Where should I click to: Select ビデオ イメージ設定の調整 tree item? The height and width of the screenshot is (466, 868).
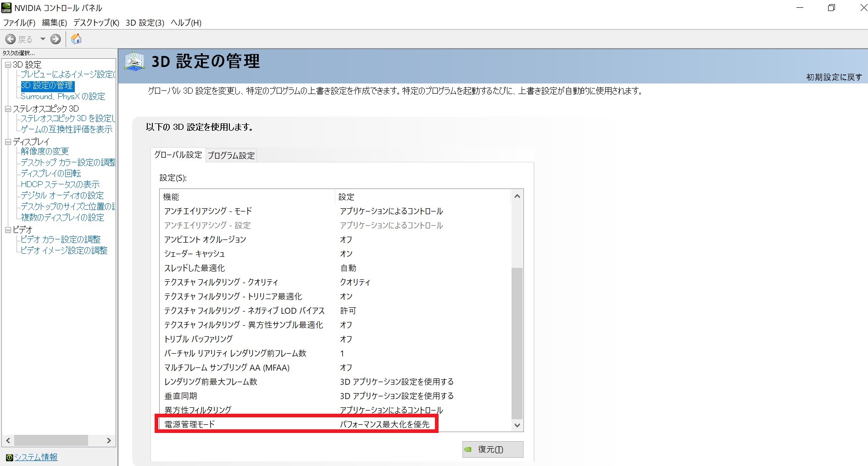click(64, 250)
